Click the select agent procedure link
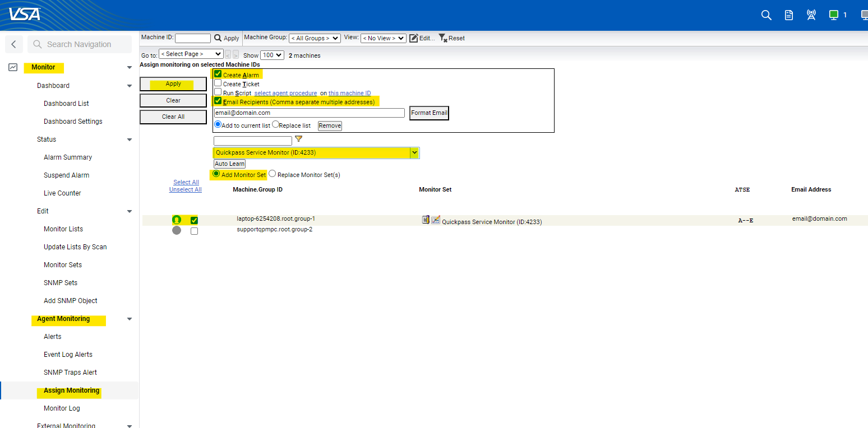868x428 pixels. click(286, 93)
